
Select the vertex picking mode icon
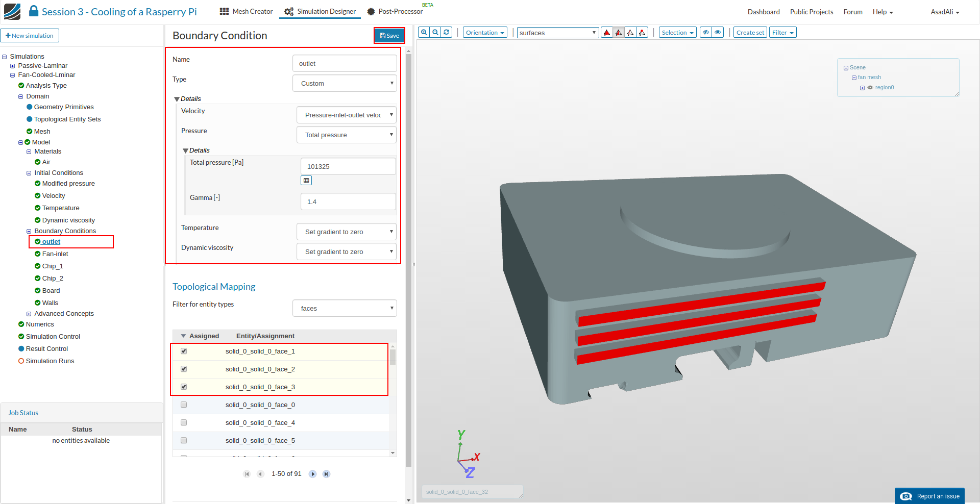click(642, 33)
